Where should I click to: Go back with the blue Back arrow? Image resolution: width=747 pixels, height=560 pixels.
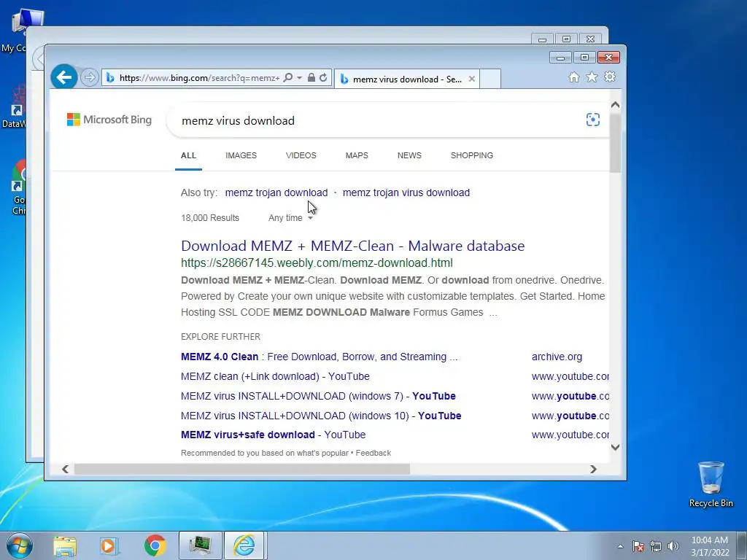tap(64, 77)
